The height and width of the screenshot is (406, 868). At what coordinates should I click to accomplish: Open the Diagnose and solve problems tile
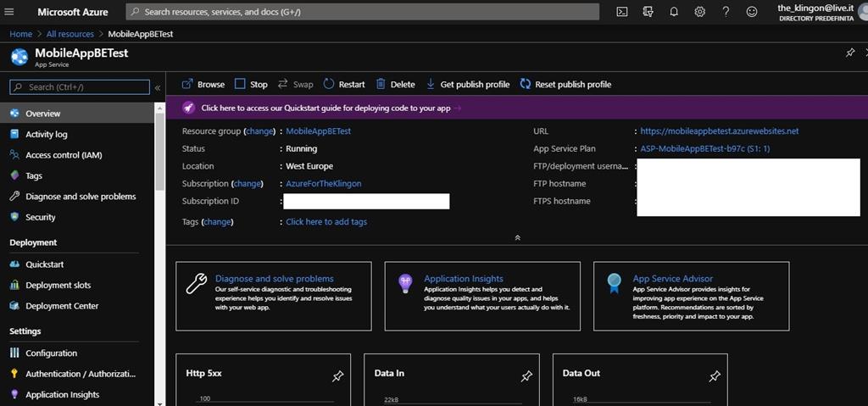click(274, 297)
